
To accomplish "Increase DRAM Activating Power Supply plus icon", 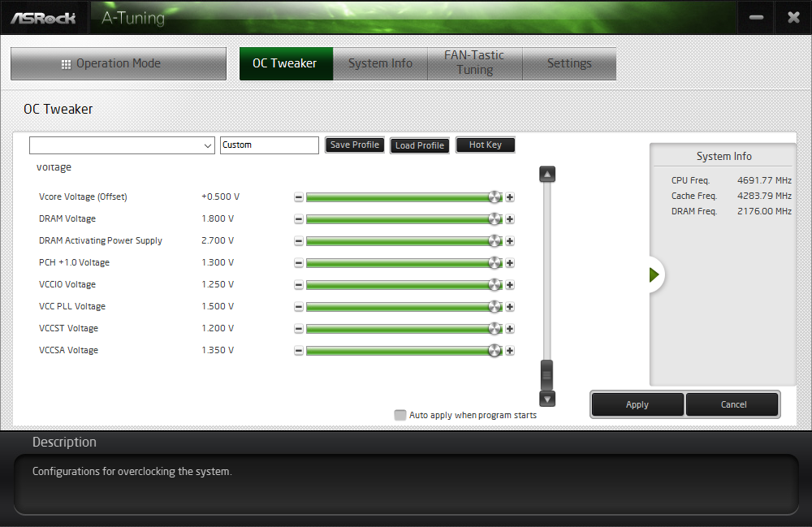I will 510,240.
